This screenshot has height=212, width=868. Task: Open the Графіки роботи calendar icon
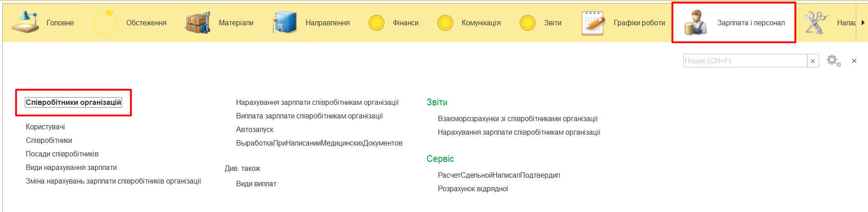(593, 23)
